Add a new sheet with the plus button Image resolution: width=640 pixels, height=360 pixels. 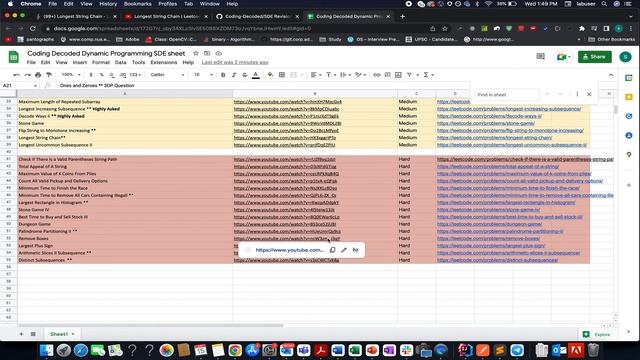[21, 334]
